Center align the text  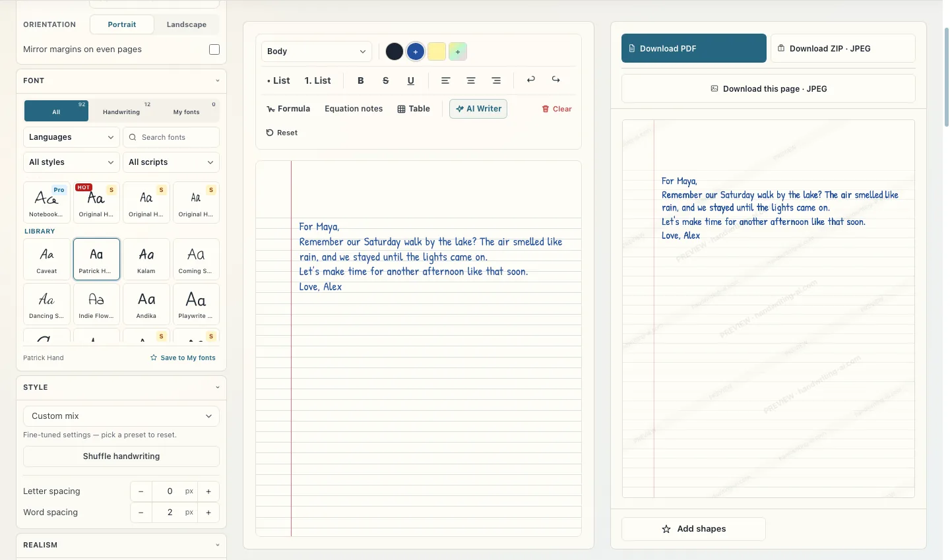pyautogui.click(x=471, y=80)
